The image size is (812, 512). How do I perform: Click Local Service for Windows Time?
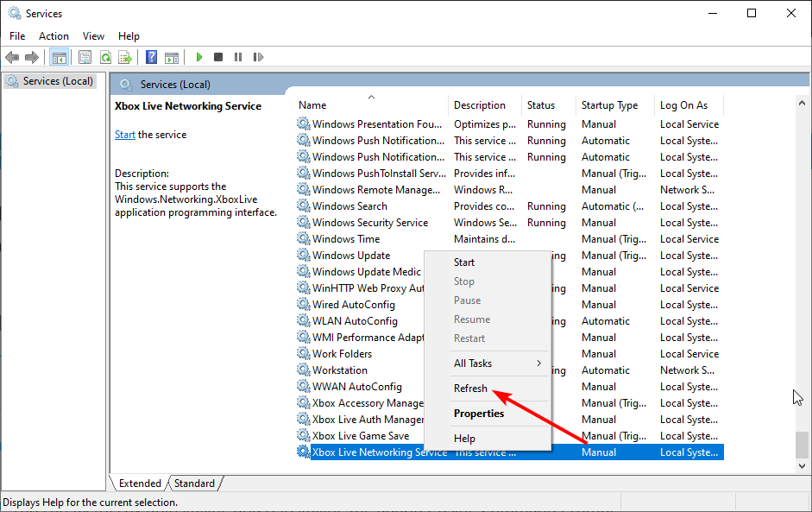[689, 239]
